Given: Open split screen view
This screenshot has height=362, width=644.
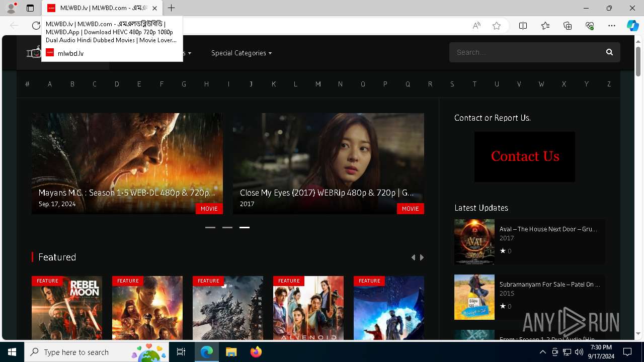Looking at the screenshot, I should (x=523, y=26).
